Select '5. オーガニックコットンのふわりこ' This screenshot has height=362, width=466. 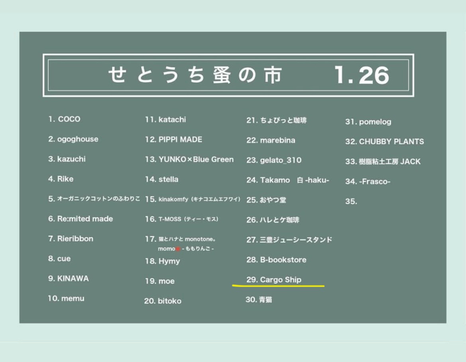tap(94, 199)
